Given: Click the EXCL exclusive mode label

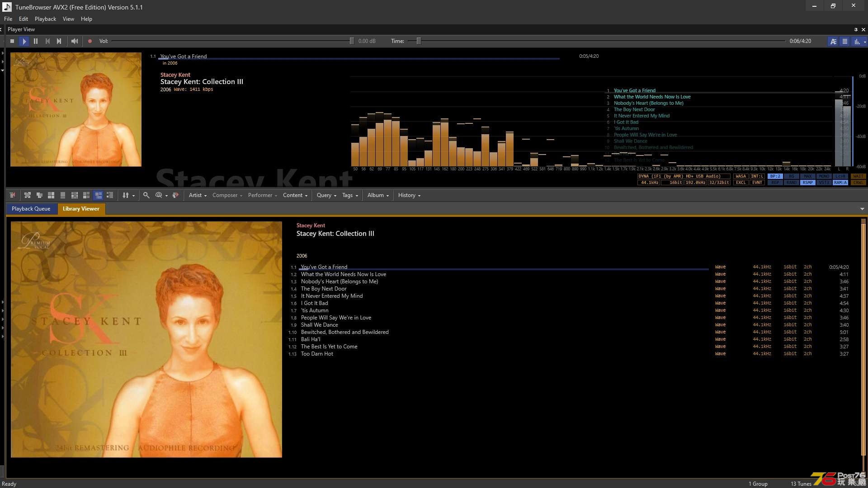Looking at the screenshot, I should [741, 183].
